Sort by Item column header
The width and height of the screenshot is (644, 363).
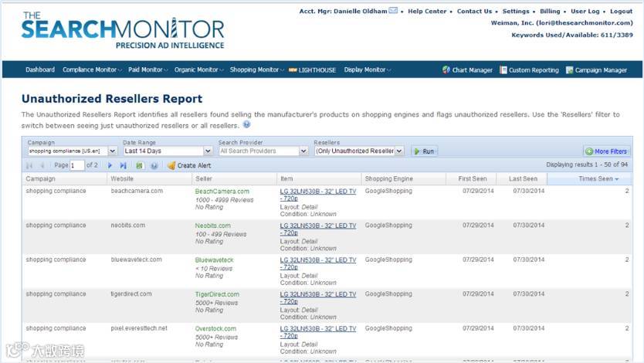click(320, 178)
